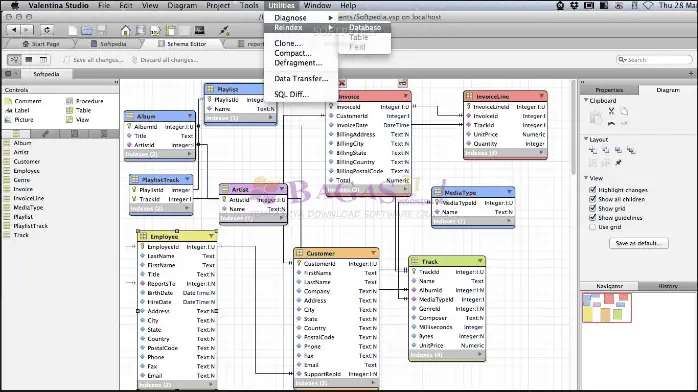Toggle Show guidelines checkbox
This screenshot has width=698, height=392.
click(x=592, y=218)
